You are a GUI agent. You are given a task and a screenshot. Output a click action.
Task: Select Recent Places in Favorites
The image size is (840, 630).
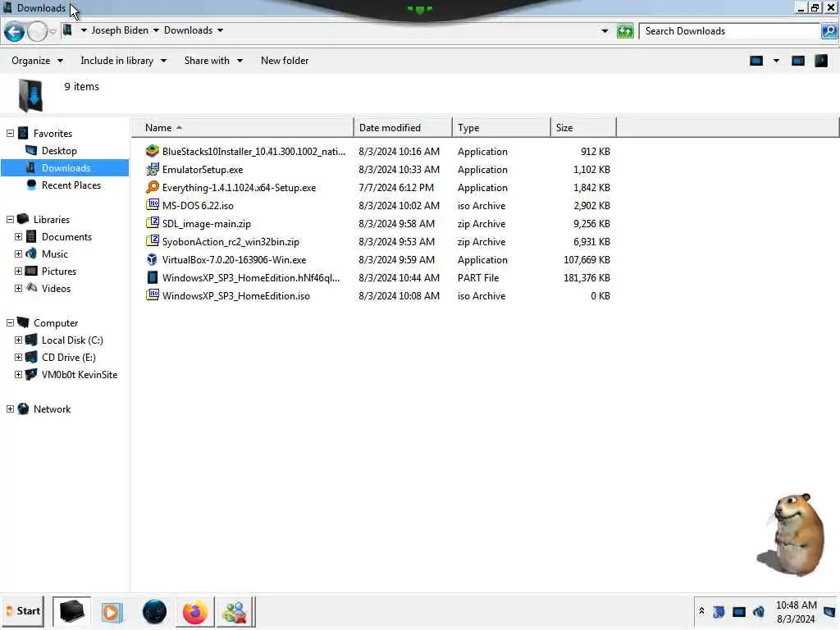(x=71, y=185)
